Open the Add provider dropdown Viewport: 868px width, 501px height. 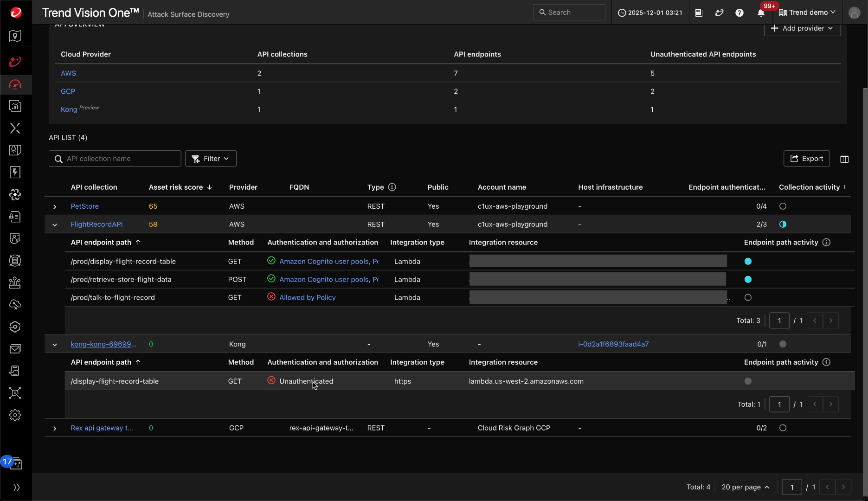pos(802,28)
